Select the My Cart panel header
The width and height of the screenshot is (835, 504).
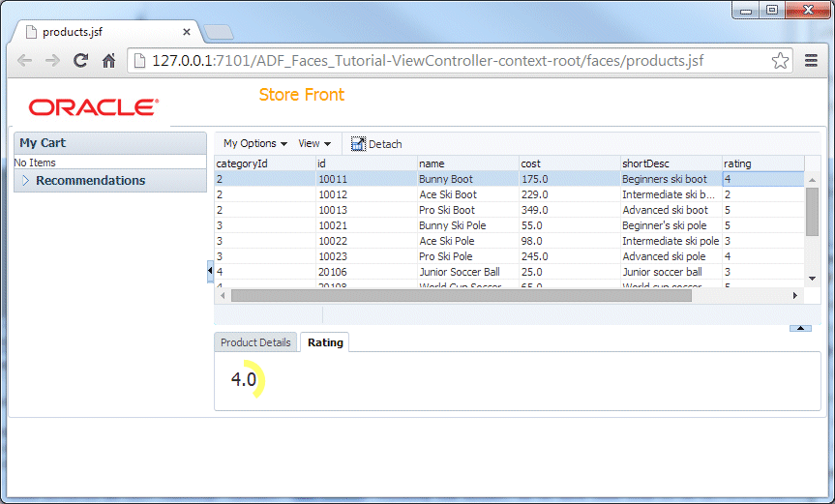pyautogui.click(x=110, y=143)
